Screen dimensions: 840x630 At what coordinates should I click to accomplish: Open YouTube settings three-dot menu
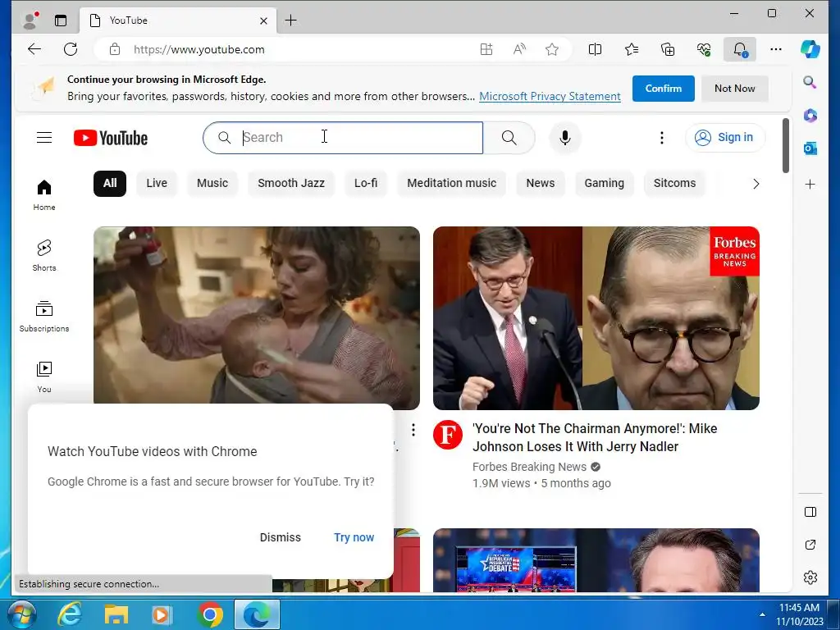[x=662, y=138]
